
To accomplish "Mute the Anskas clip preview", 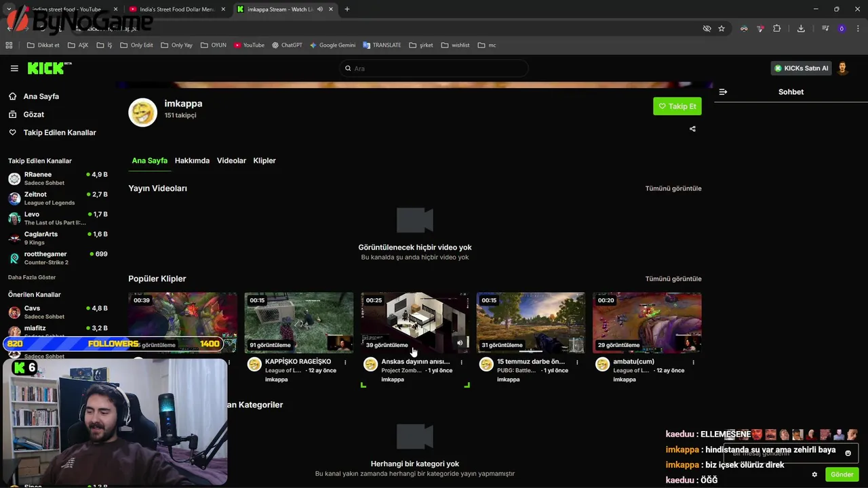I will 460,343.
